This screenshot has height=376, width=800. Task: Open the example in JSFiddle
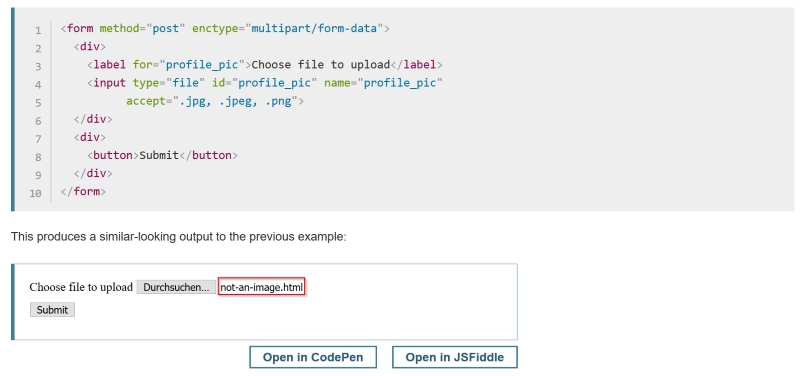(x=455, y=357)
